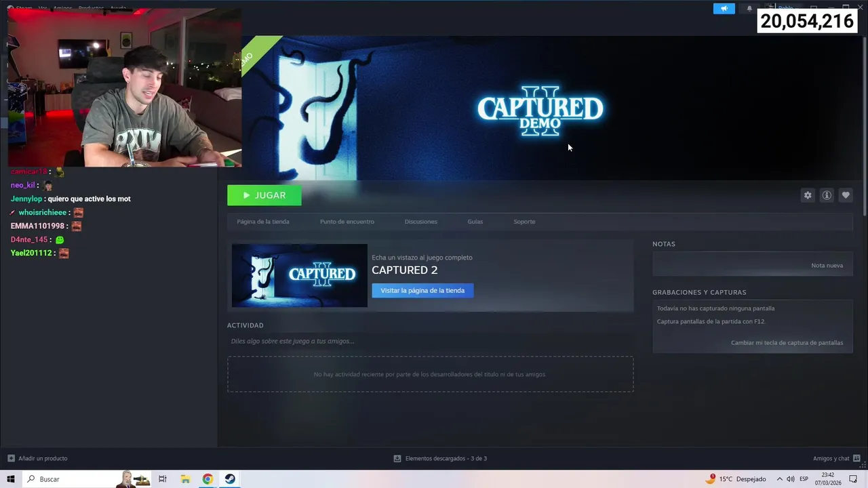The width and height of the screenshot is (868, 488).
Task: Click the Steam taskbar icon
Action: (x=230, y=479)
